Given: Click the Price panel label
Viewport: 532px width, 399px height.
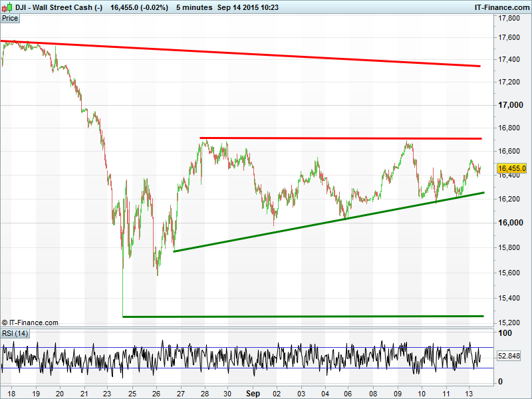Looking at the screenshot, I should click(x=10, y=18).
